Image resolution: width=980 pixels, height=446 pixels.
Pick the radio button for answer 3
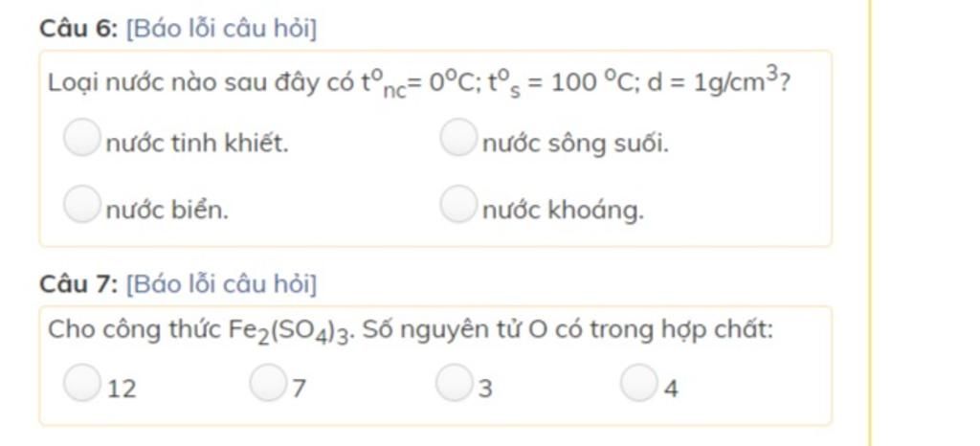[454, 382]
